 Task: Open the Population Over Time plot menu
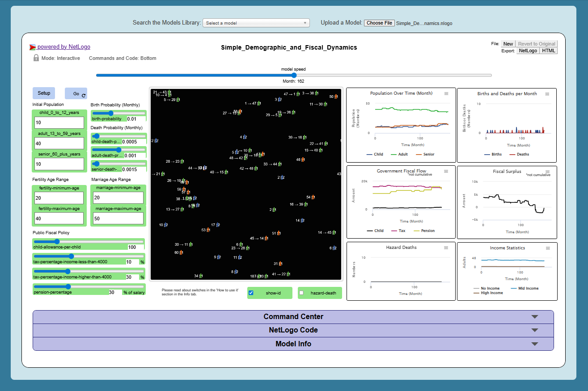(x=446, y=94)
